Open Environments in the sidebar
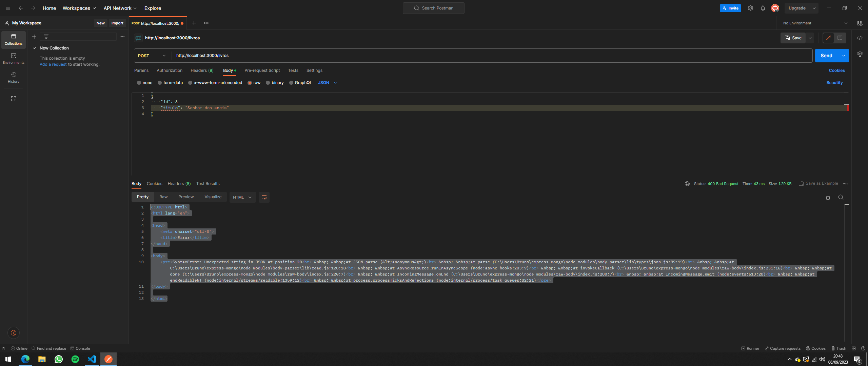Image resolution: width=868 pixels, height=366 pixels. pyautogui.click(x=14, y=59)
